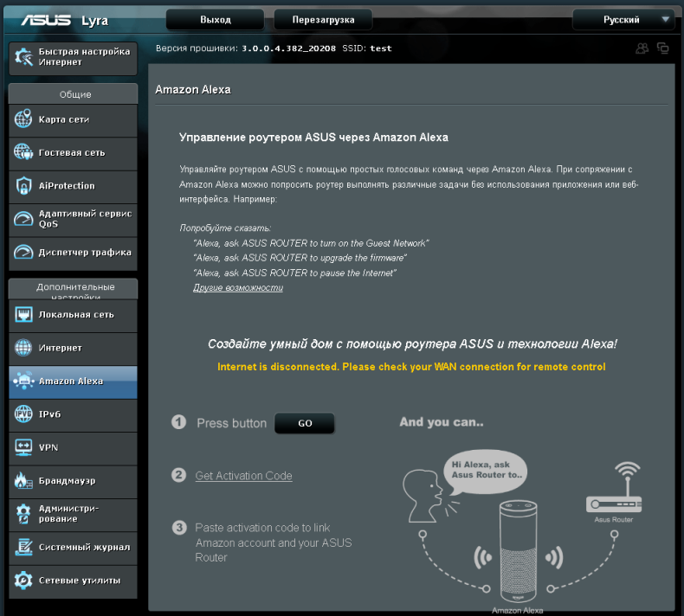The height and width of the screenshot is (616, 684).
Task: Go to Гостевая сеть section
Action: 73,152
